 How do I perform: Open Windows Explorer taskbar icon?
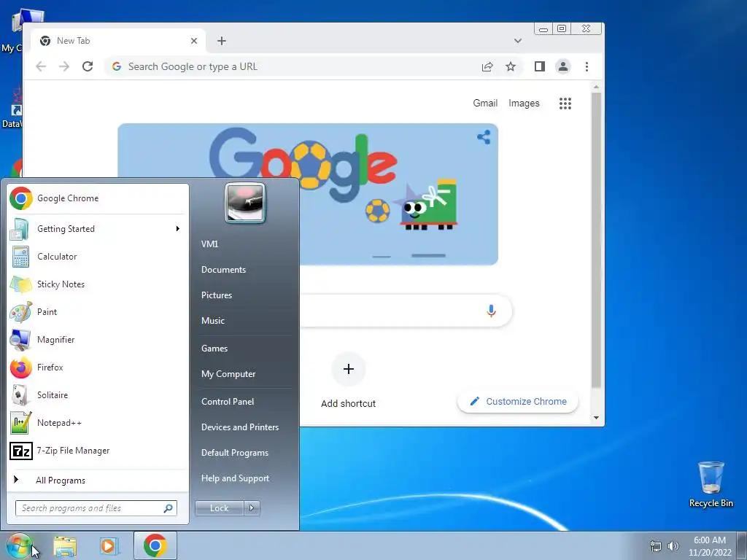(65, 546)
